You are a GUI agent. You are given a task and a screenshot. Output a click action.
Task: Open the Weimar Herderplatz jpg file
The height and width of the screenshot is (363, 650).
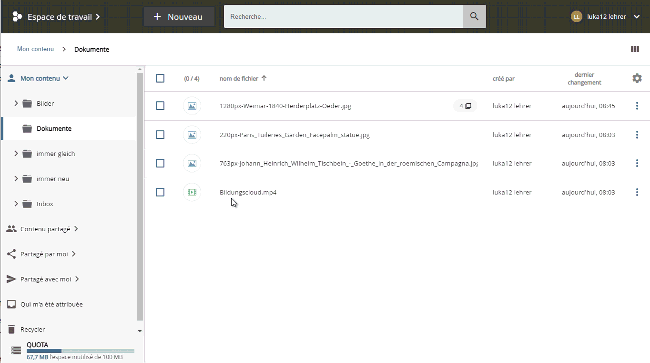285,106
